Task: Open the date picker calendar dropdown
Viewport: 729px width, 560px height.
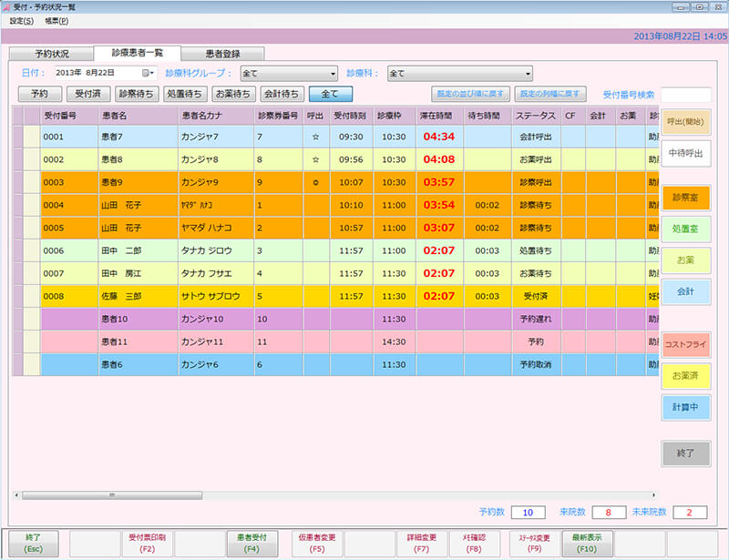Action: click(148, 73)
